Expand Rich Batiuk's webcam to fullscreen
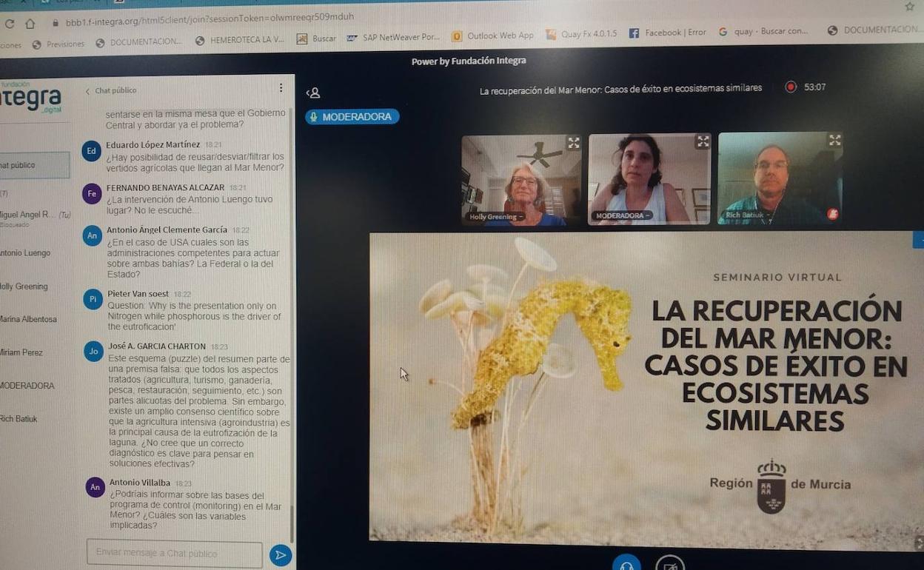This screenshot has height=570, width=924. click(834, 140)
